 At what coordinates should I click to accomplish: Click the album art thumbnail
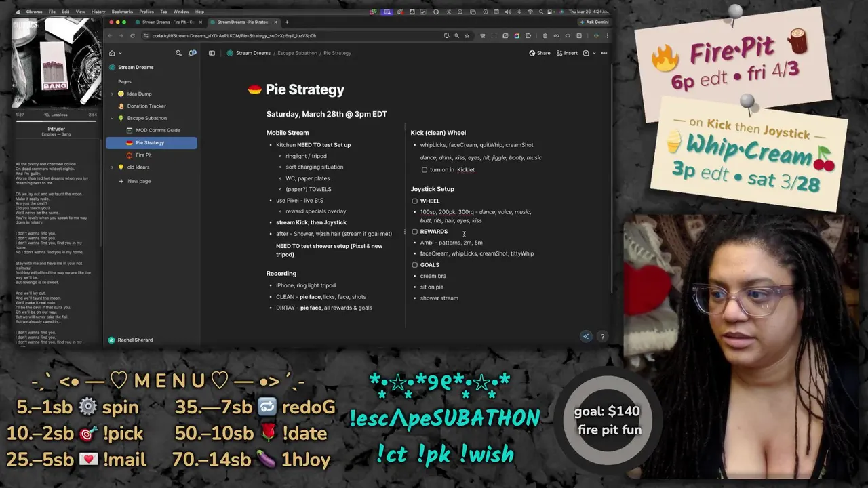tap(56, 62)
